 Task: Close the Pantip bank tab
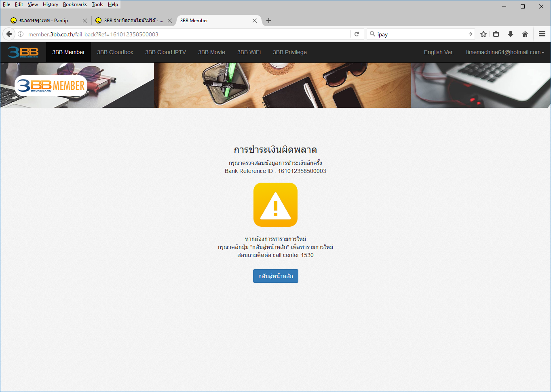(85, 21)
